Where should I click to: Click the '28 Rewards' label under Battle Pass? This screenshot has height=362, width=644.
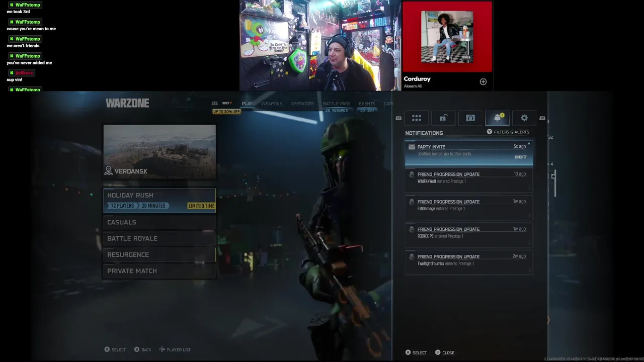pos(337,110)
